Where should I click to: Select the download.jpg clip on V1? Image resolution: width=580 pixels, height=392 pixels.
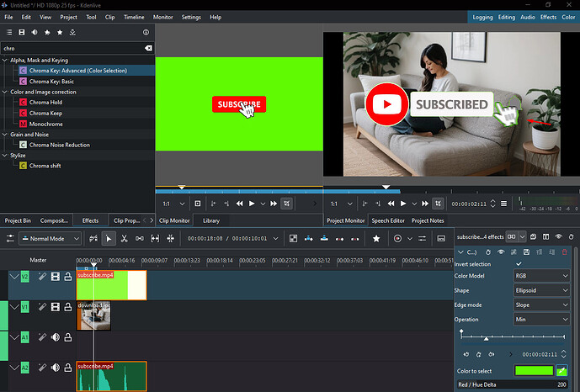(x=94, y=315)
